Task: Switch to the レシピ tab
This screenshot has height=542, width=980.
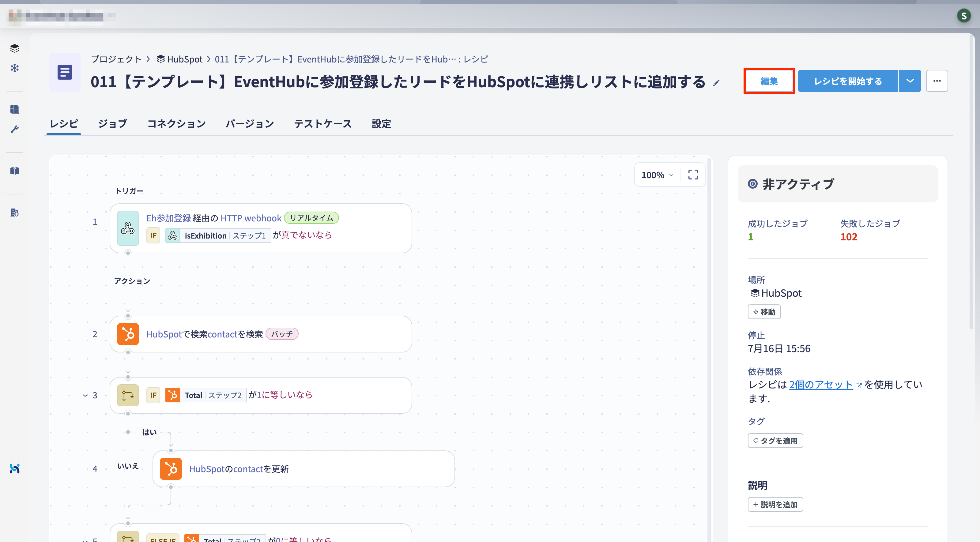Action: click(63, 124)
